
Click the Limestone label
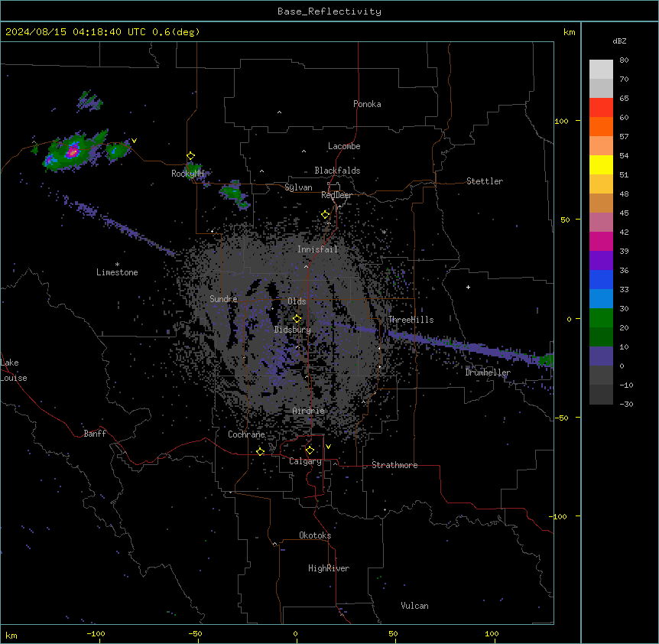(117, 272)
